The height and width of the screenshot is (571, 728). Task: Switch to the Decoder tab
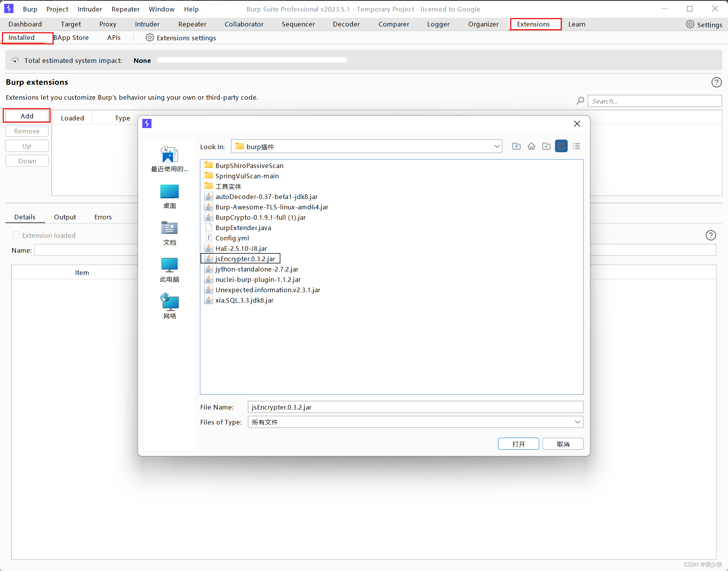pos(346,24)
